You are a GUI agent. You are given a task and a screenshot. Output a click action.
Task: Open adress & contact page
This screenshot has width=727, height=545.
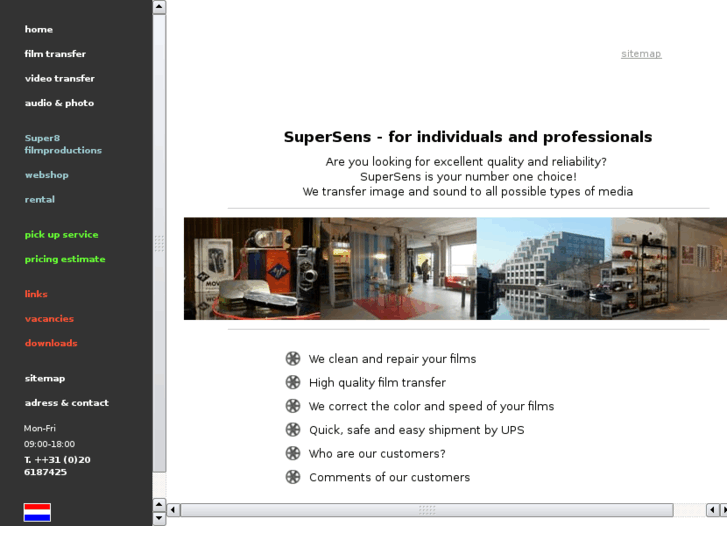point(67,403)
